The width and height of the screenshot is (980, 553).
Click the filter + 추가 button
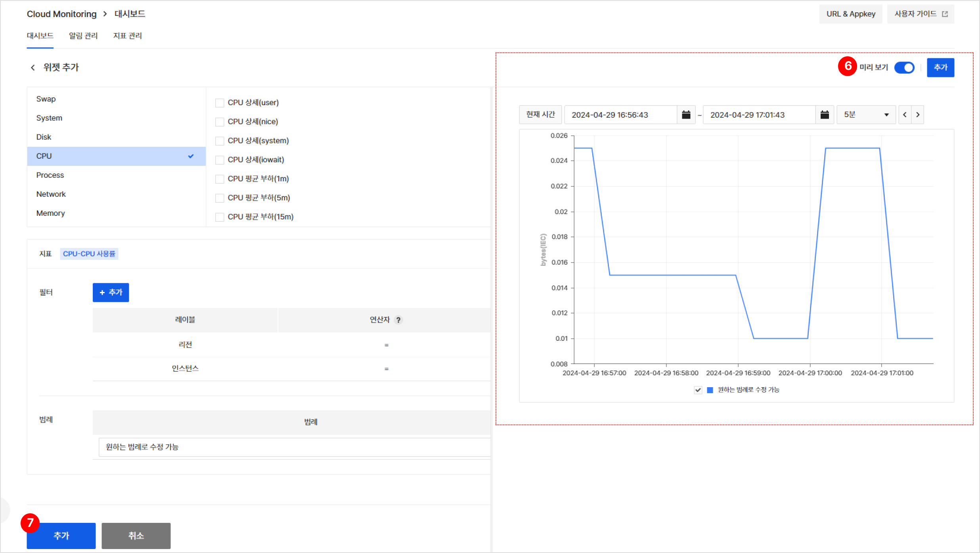tap(111, 292)
